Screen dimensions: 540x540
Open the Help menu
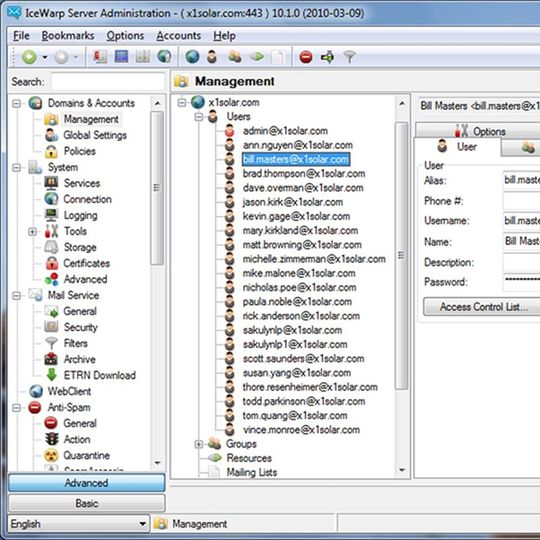click(x=224, y=35)
